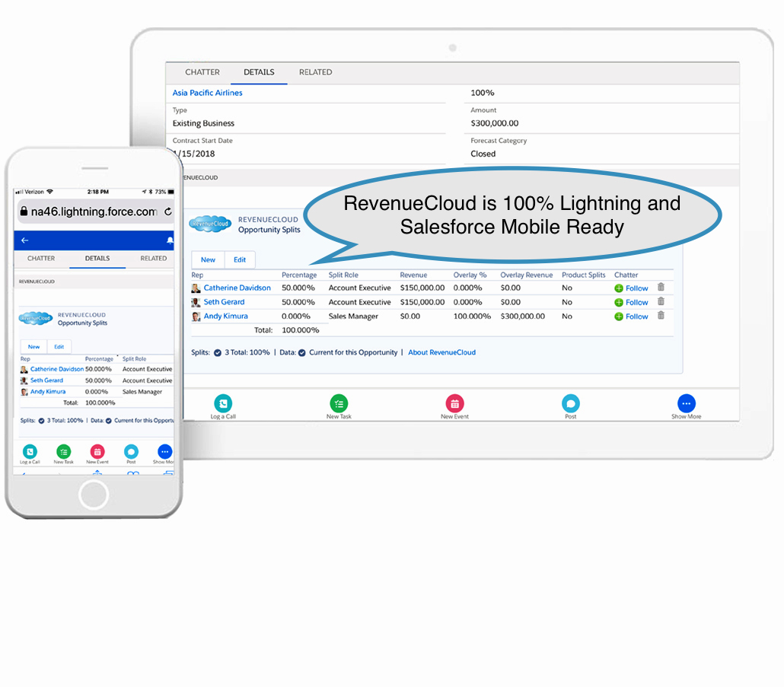Image resolution: width=784 pixels, height=687 pixels.
Task: Open Seth Gerard link on tablet
Action: [x=224, y=302]
